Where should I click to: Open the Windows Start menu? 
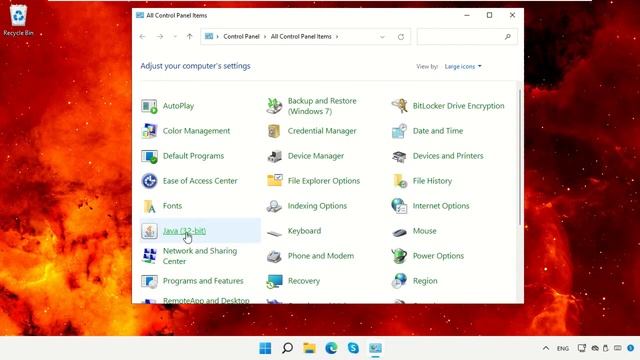[x=265, y=348]
